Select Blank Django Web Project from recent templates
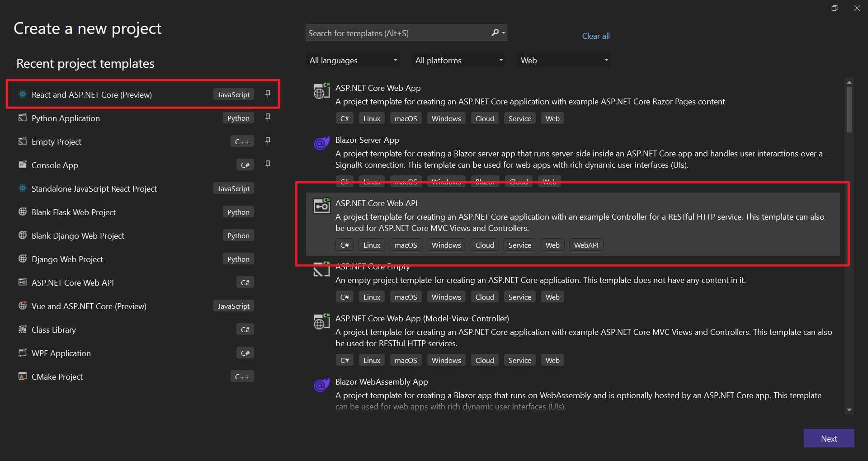Screen dimensions: 868x461 click(78, 235)
